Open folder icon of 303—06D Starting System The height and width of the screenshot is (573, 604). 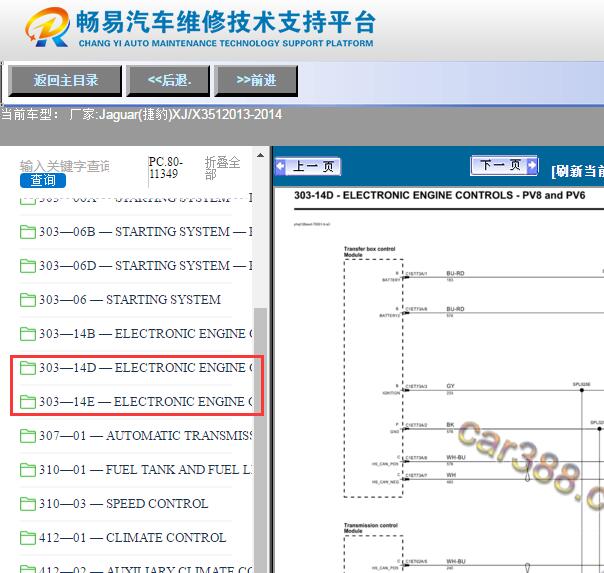[27, 266]
